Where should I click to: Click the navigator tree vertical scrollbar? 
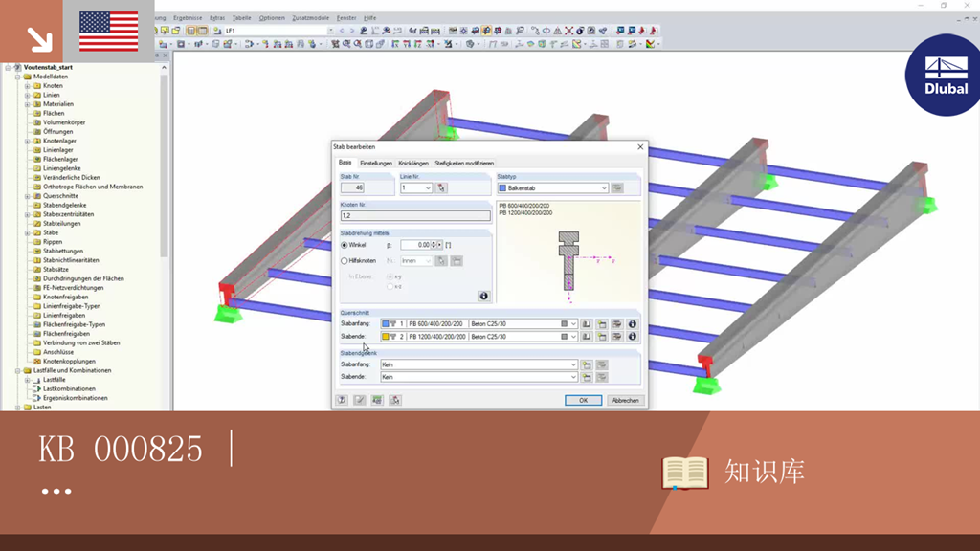click(165, 165)
